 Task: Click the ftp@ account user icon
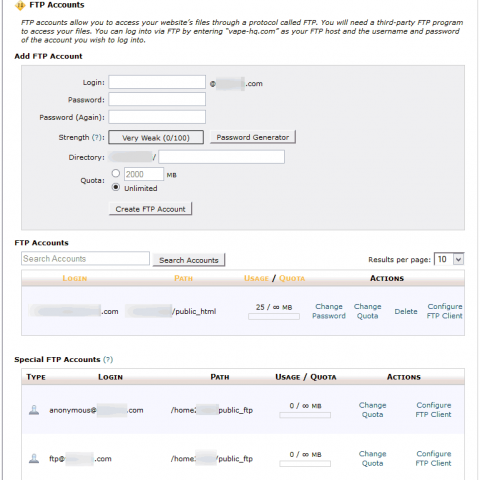[x=34, y=458]
